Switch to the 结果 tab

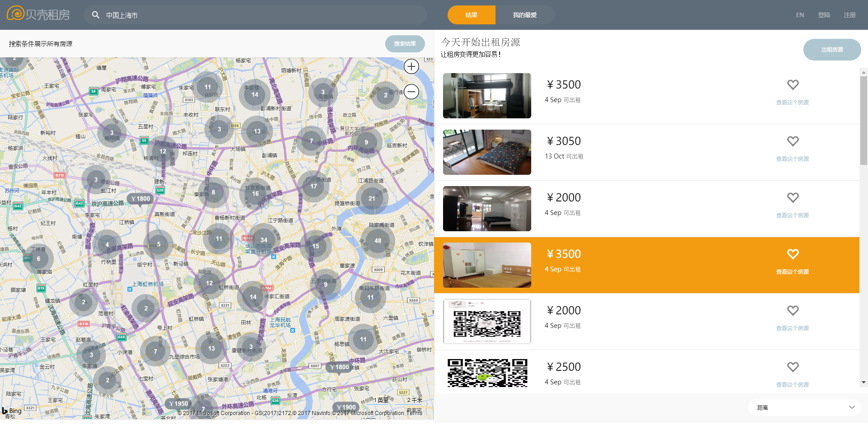click(x=471, y=15)
